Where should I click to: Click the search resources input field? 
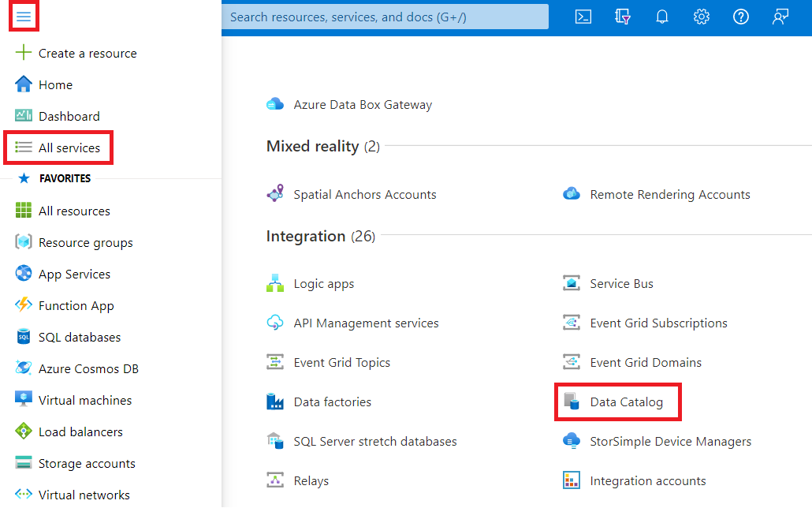[x=386, y=16]
